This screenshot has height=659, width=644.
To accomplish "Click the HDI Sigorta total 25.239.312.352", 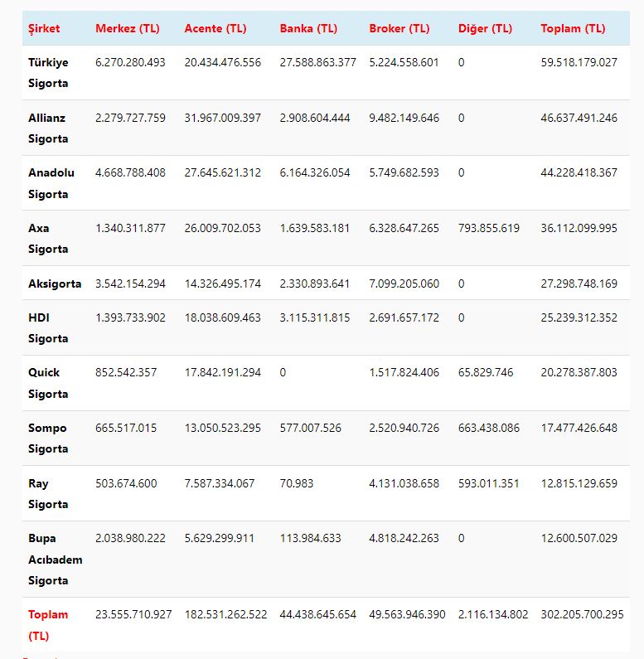I will (x=579, y=317).
